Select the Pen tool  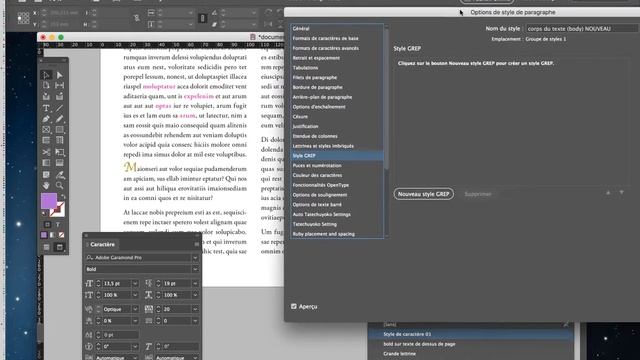(46, 119)
